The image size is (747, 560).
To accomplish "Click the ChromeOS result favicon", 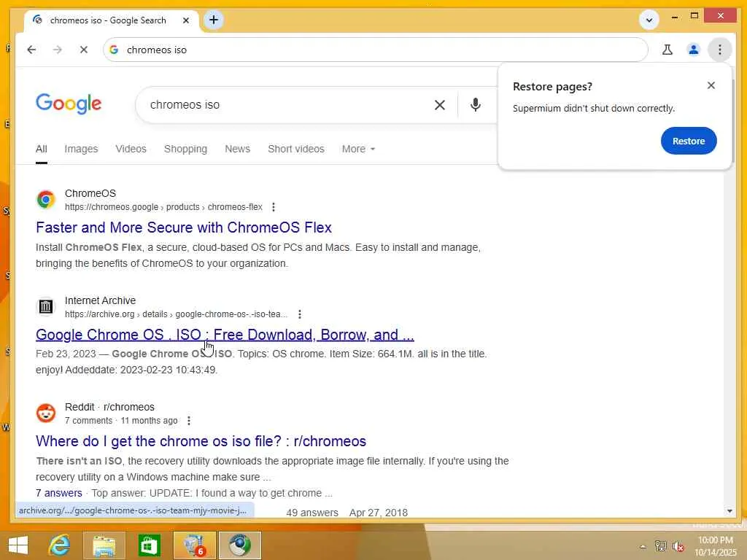I will click(46, 200).
